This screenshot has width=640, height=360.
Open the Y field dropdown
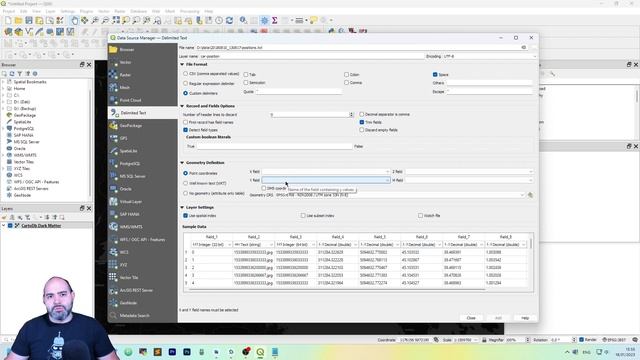pos(326,180)
